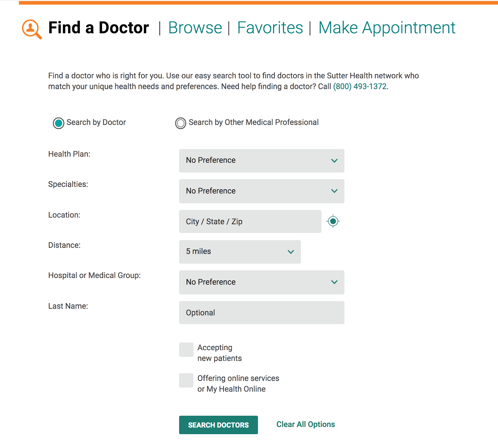This screenshot has width=498, height=448.
Task: Use current location crosshair icon
Action: 333,221
